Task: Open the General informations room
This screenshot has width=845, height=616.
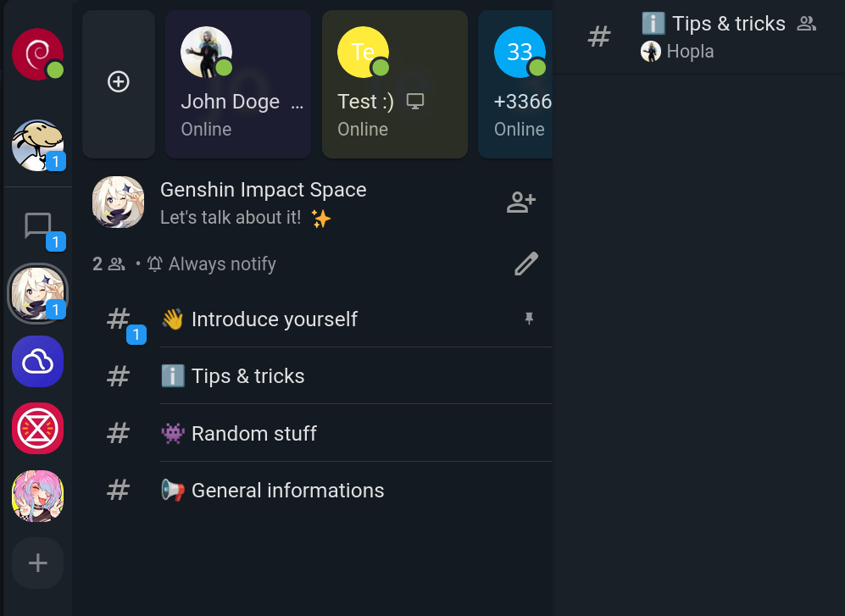Action: 287,491
